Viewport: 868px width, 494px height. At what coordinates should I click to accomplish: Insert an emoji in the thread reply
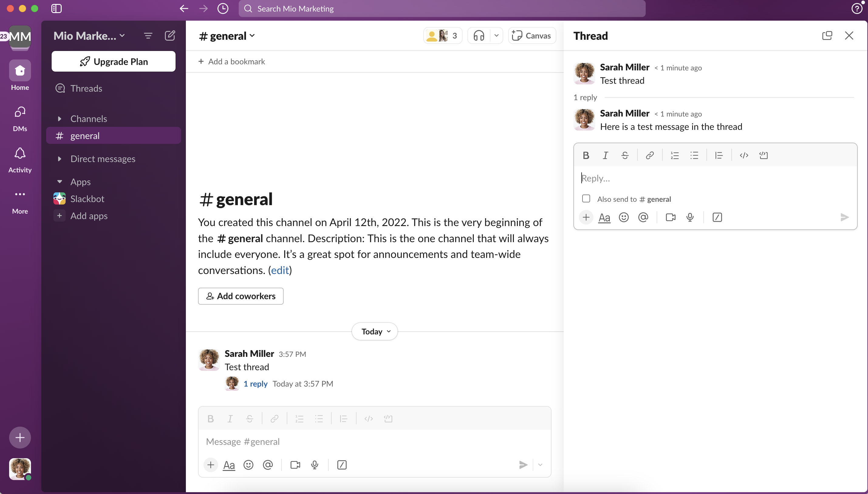point(624,217)
